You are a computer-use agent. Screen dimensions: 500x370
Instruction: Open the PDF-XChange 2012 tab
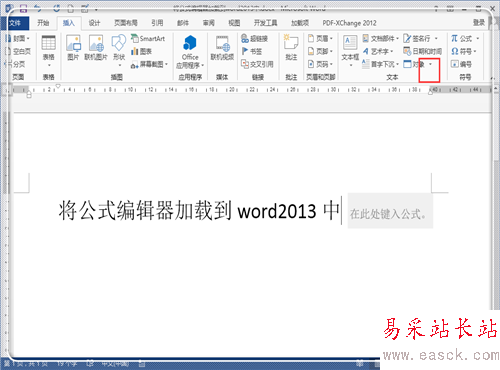pos(349,23)
